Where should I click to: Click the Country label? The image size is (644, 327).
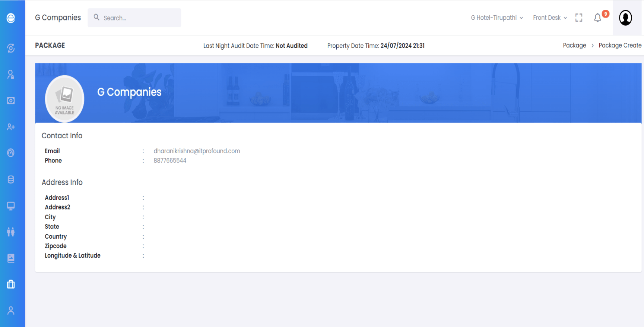[x=56, y=236]
